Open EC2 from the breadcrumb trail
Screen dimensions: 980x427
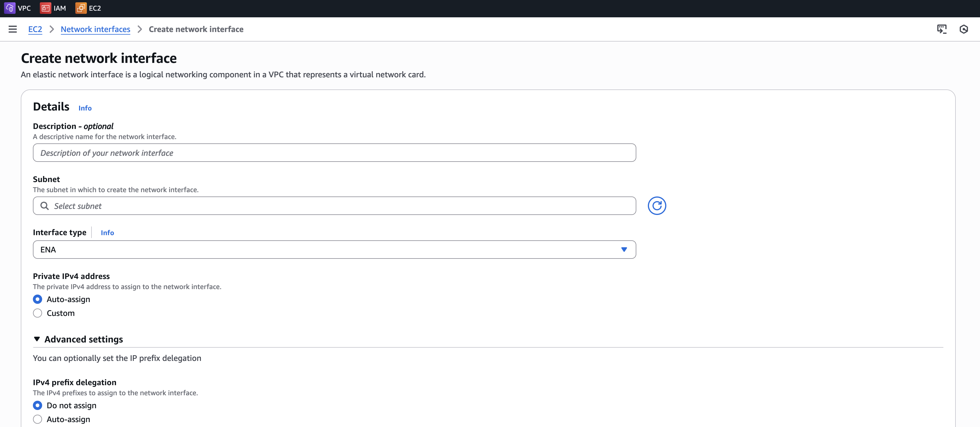35,29
